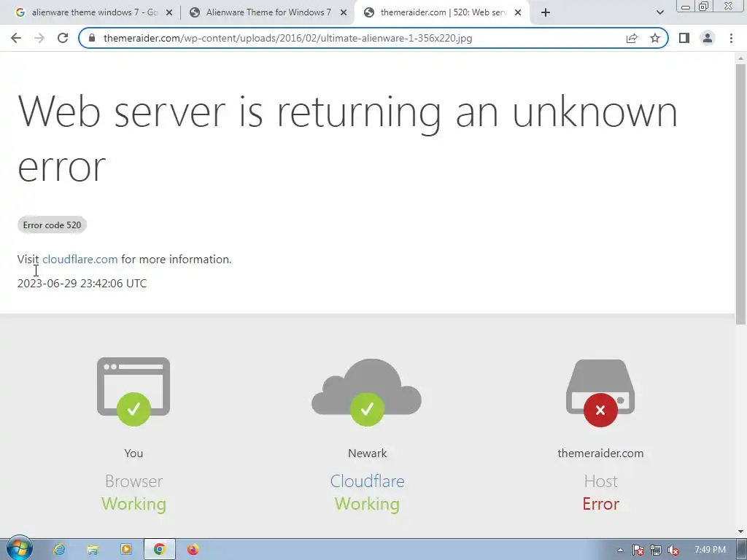Open the Action Center flag icon
Screen dimensions: 747x560
[638, 550]
